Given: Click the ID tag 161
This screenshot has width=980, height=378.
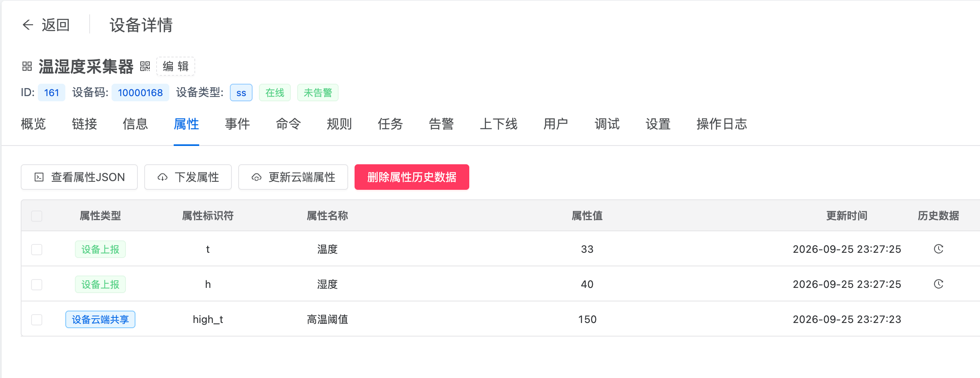Looking at the screenshot, I should pyautogui.click(x=51, y=93).
